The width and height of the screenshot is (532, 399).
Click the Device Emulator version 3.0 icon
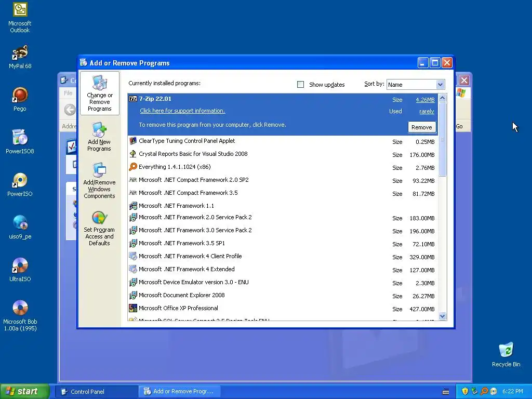click(133, 282)
